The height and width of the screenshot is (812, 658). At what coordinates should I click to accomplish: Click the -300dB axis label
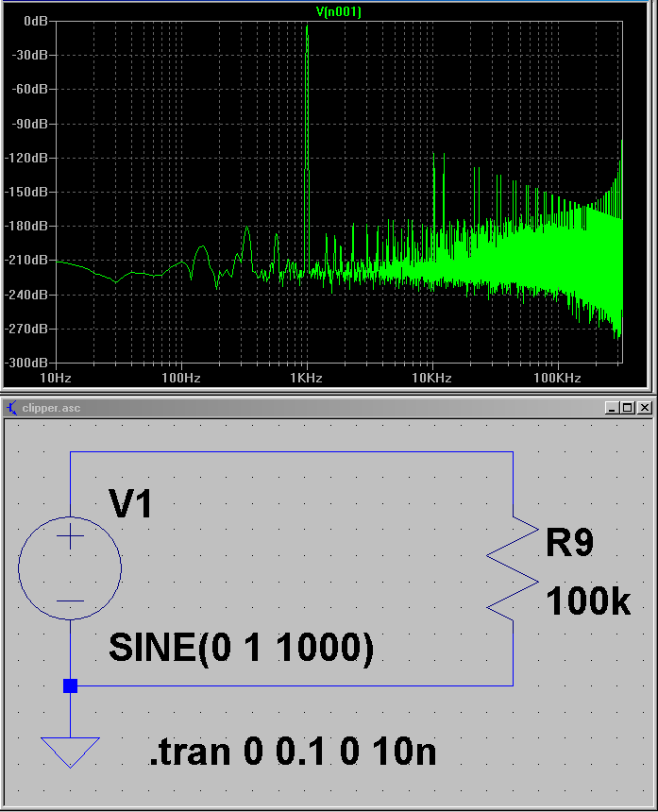click(25, 363)
